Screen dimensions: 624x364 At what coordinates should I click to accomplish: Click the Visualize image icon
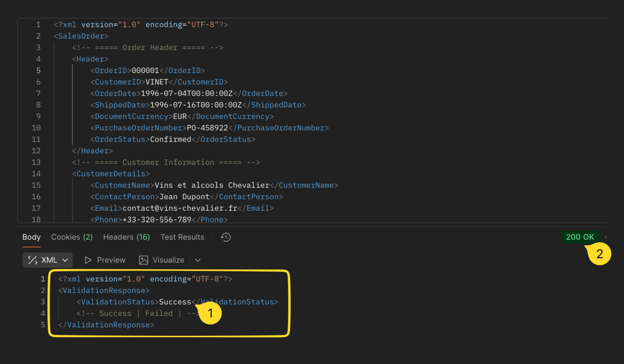143,260
